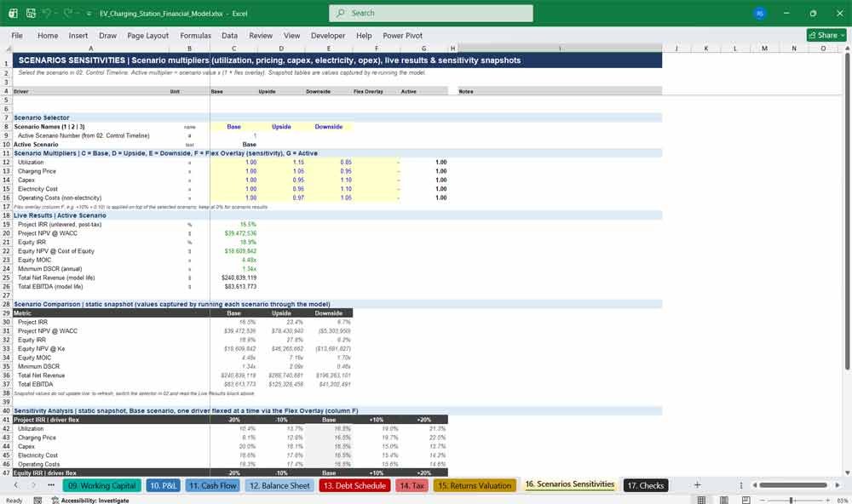The height and width of the screenshot is (504, 852).
Task: Open the Formulas tab
Action: [x=196, y=35]
